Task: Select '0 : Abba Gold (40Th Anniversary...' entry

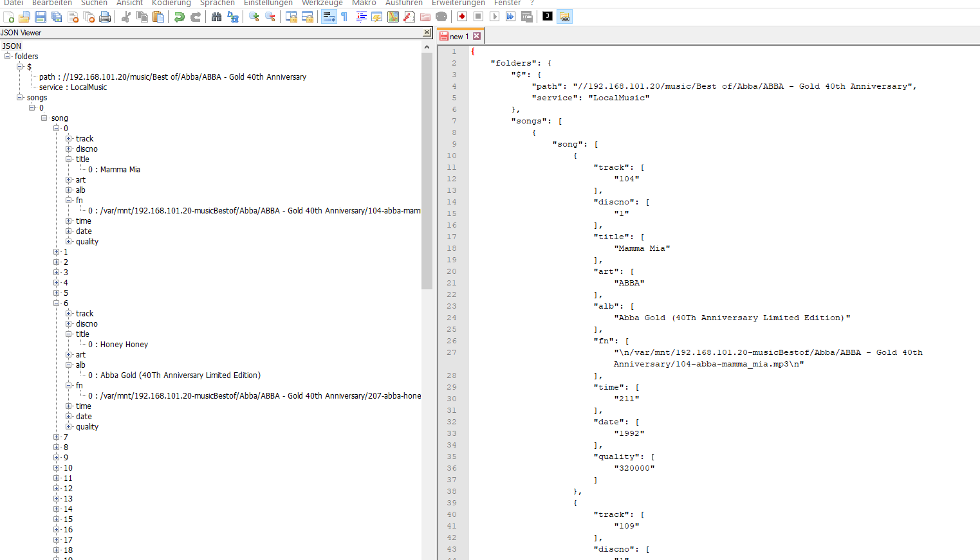Action: pos(174,375)
